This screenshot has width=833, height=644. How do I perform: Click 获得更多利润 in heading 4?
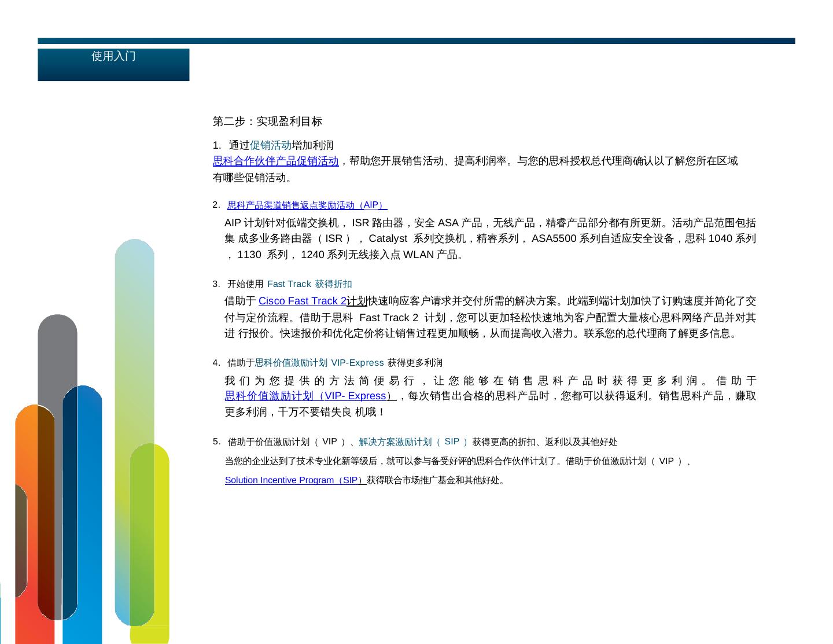pos(415,363)
